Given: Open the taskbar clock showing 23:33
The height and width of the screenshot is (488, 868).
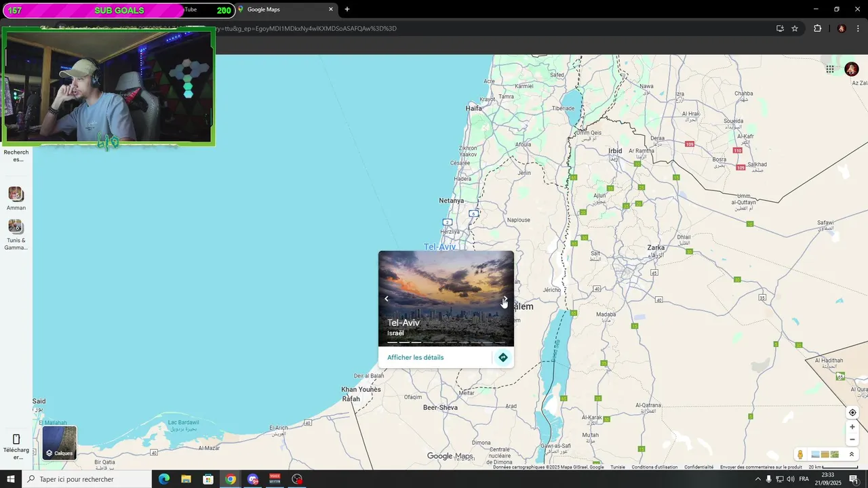Looking at the screenshot, I should pyautogui.click(x=828, y=479).
